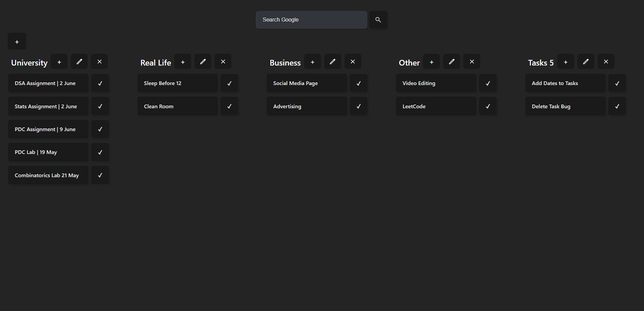Mark LeetCode as complete

point(487,106)
